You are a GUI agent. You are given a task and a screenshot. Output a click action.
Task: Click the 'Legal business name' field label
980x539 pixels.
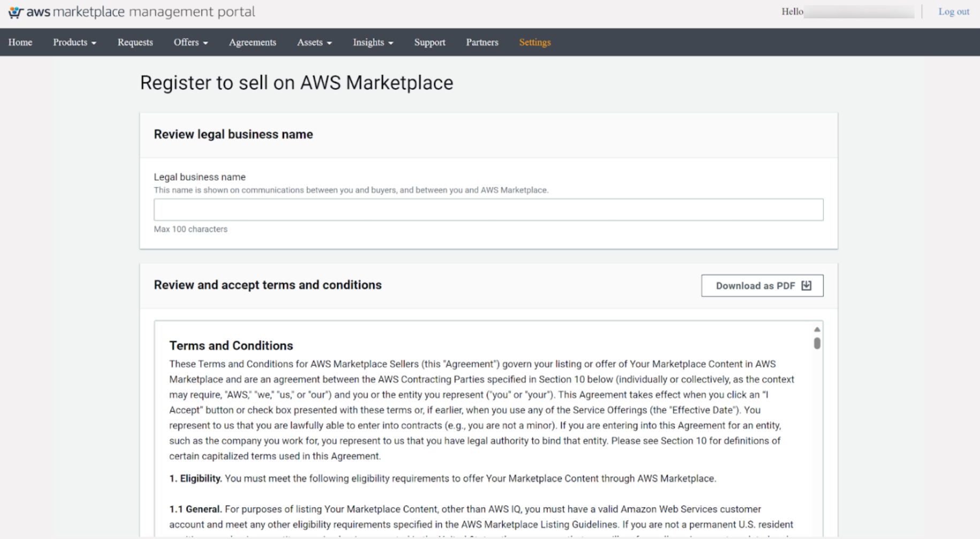200,177
